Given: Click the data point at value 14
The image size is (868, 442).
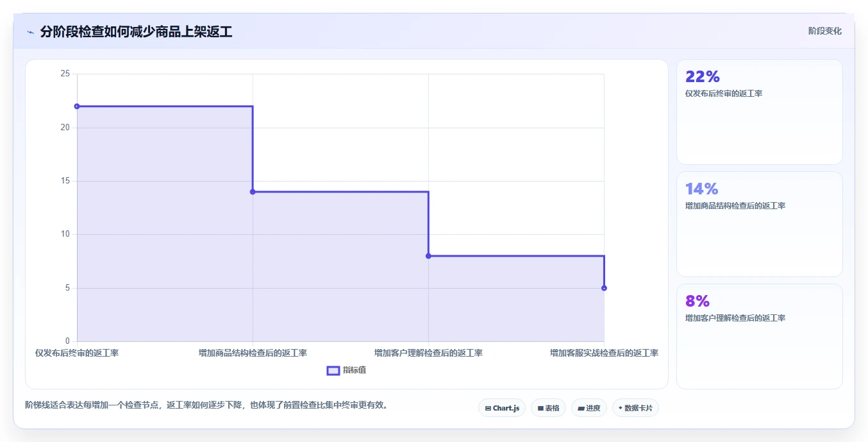Looking at the screenshot, I should pyautogui.click(x=253, y=192).
